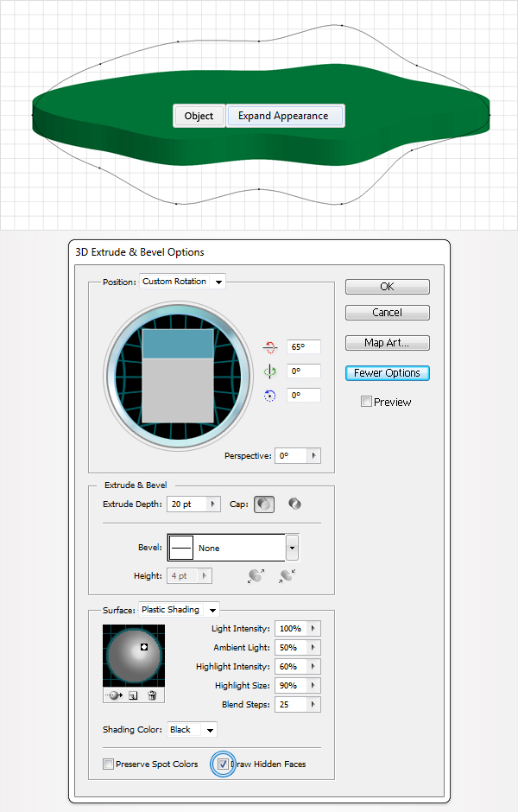The height and width of the screenshot is (812, 518).
Task: Turn cap off for hollow appearance
Action: pyautogui.click(x=294, y=504)
